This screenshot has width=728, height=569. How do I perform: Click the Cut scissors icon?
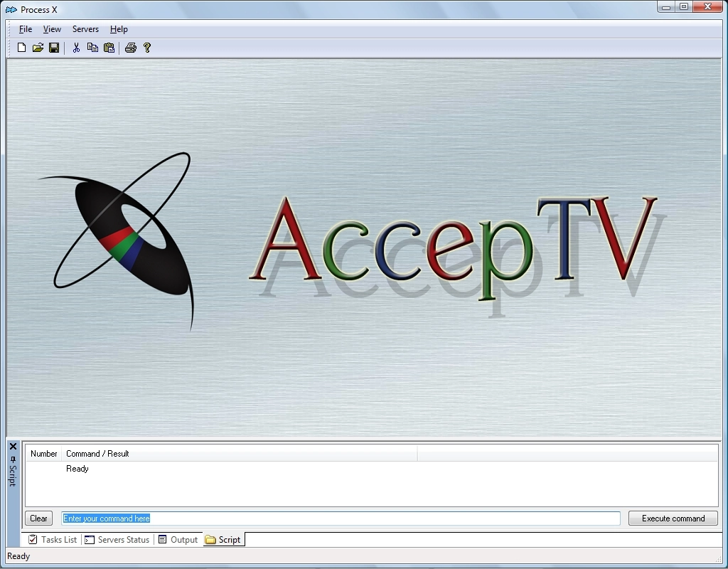pos(76,48)
